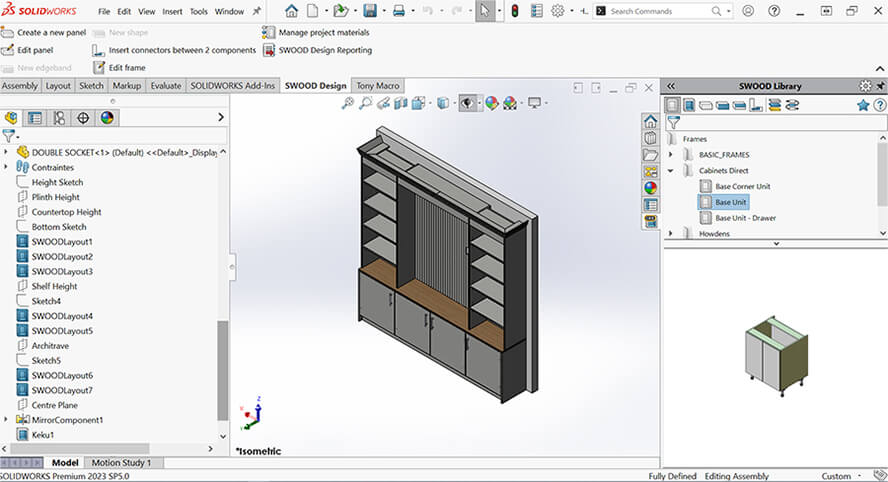The image size is (888, 482).
Task: Click the Save icon in top toolbar
Action: [x=370, y=11]
